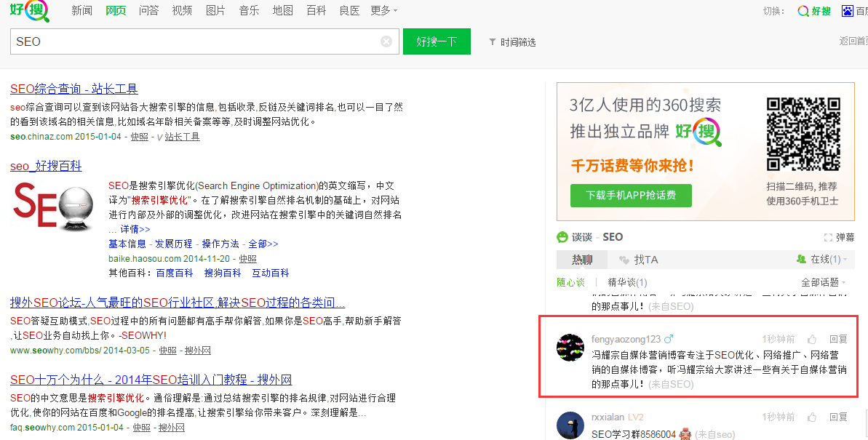Viewport: 868px width, 440px height.
Task: Open result SEO综合查询 - 站长工具
Action: 74,89
